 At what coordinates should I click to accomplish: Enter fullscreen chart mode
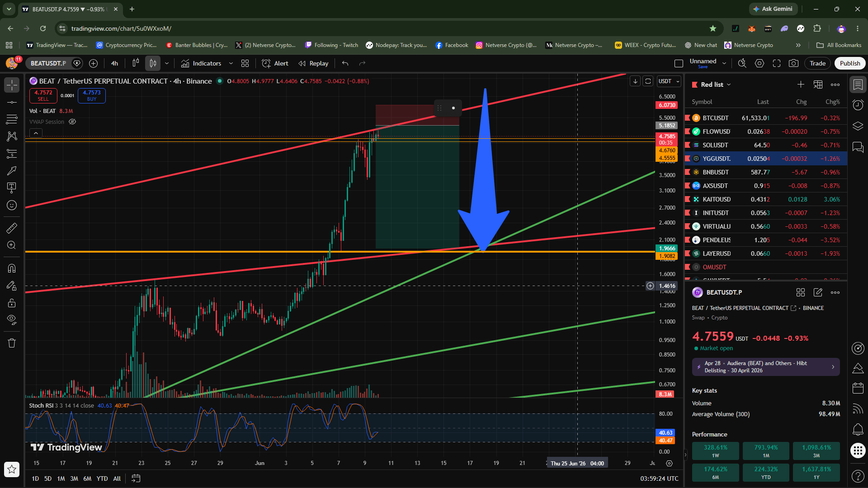click(x=777, y=63)
